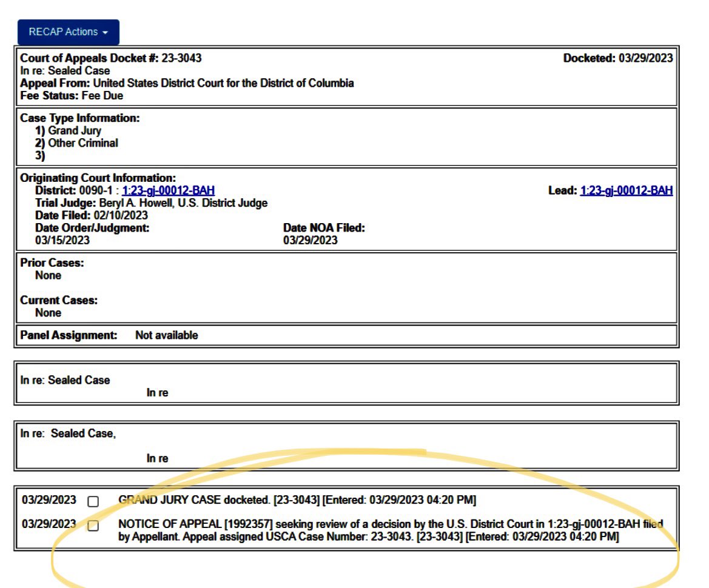Click the Panel Assignment label
This screenshot has height=588, width=709.
[69, 335]
